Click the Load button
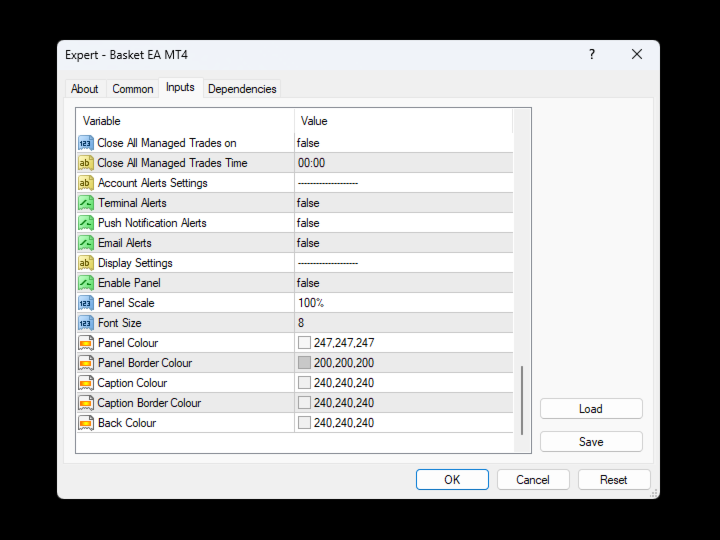 [x=591, y=409]
